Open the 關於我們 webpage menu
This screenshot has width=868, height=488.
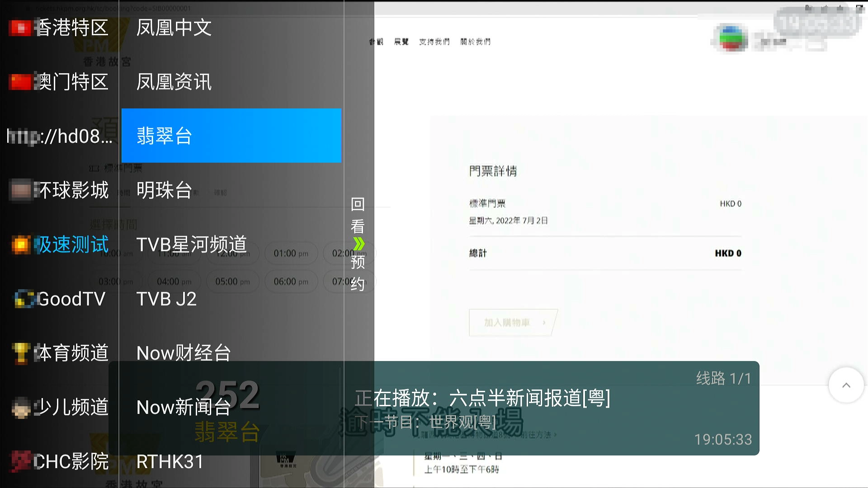point(476,42)
